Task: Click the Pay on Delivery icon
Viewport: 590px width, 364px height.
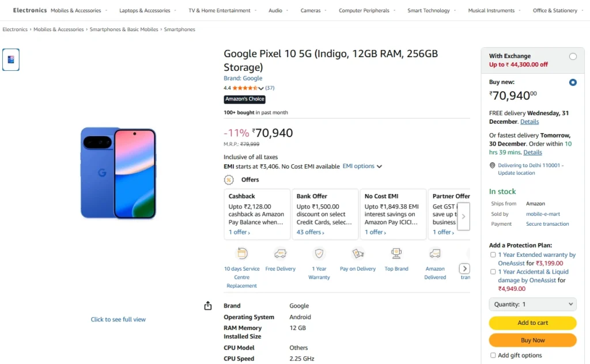Action: (x=358, y=253)
